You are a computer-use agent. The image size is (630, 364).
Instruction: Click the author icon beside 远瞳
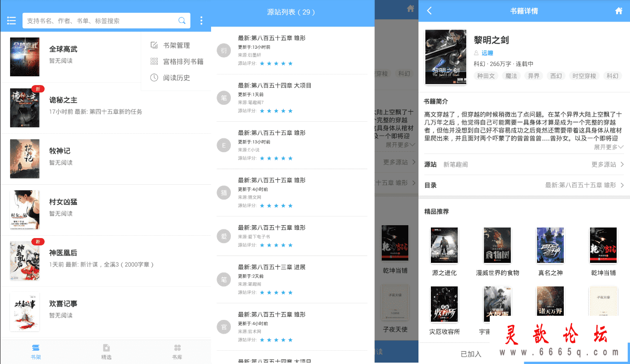[x=476, y=53]
